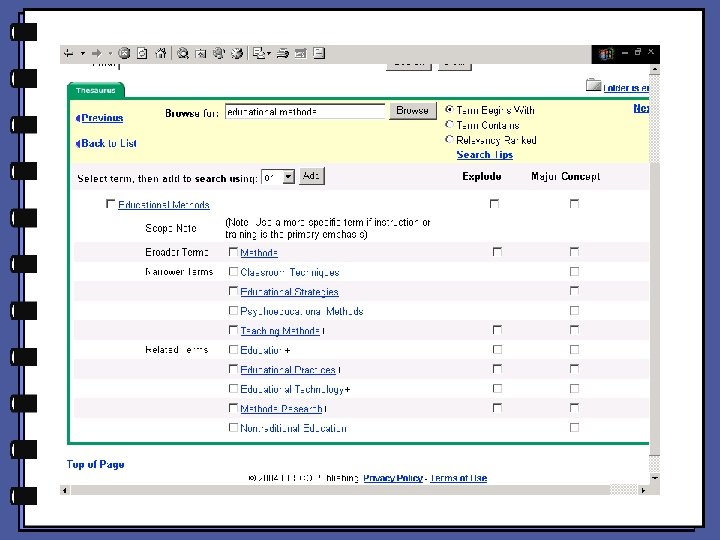The image size is (720, 540).
Task: Click the Mail toolbar icon
Action: [x=259, y=53]
